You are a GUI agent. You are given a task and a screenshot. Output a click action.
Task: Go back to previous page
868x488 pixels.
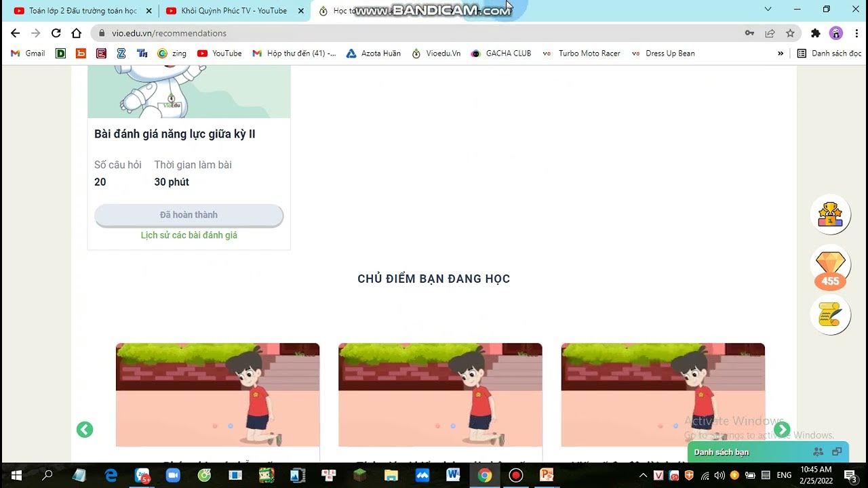16,33
